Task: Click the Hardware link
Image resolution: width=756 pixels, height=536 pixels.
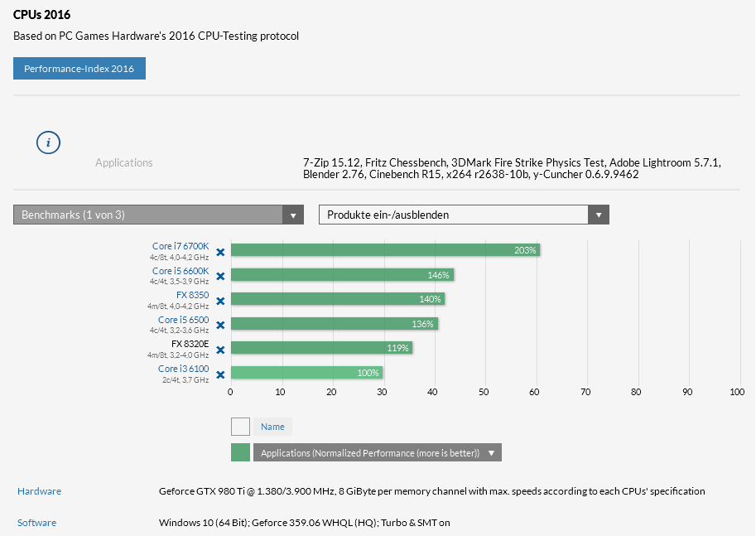Action: point(39,491)
